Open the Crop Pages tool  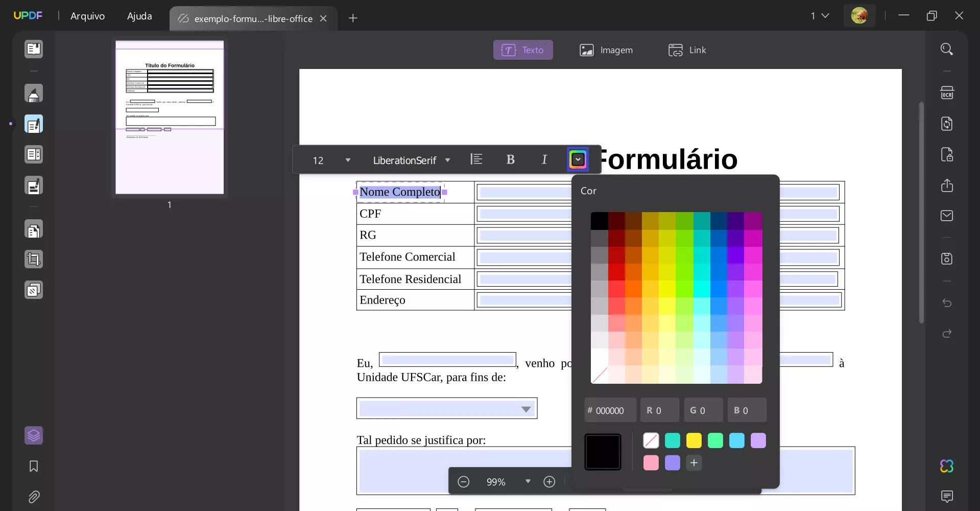(x=34, y=260)
